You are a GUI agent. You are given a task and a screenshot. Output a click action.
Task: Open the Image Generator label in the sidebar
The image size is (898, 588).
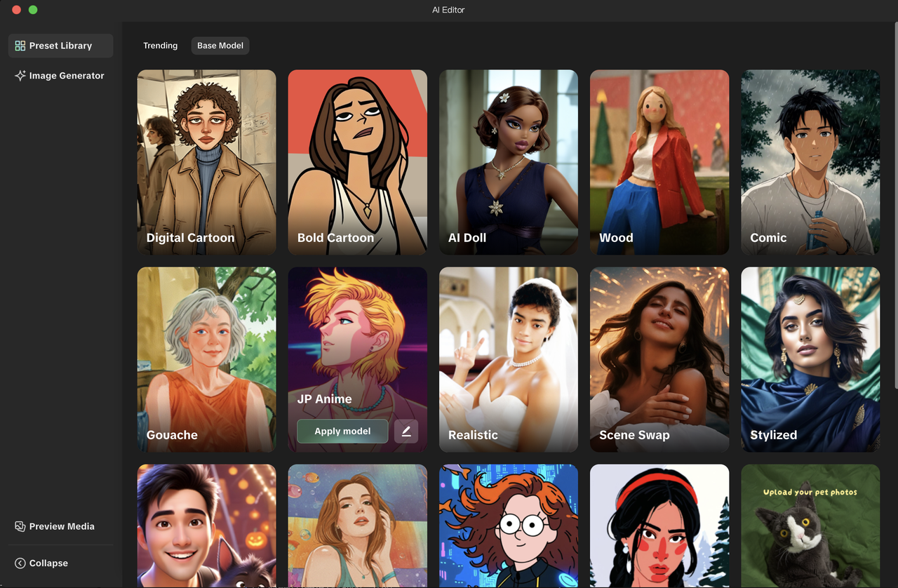(x=67, y=76)
